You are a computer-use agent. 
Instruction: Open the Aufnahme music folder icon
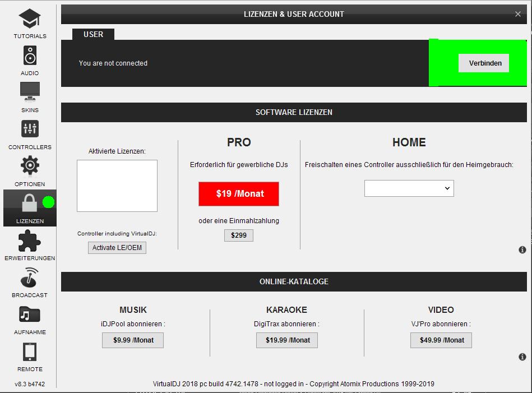click(x=30, y=315)
